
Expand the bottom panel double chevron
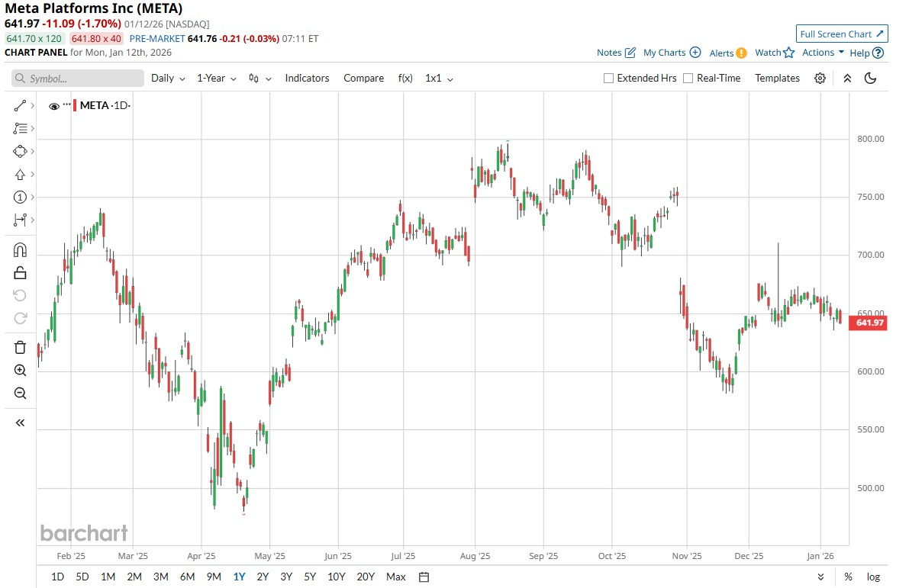coord(820,577)
